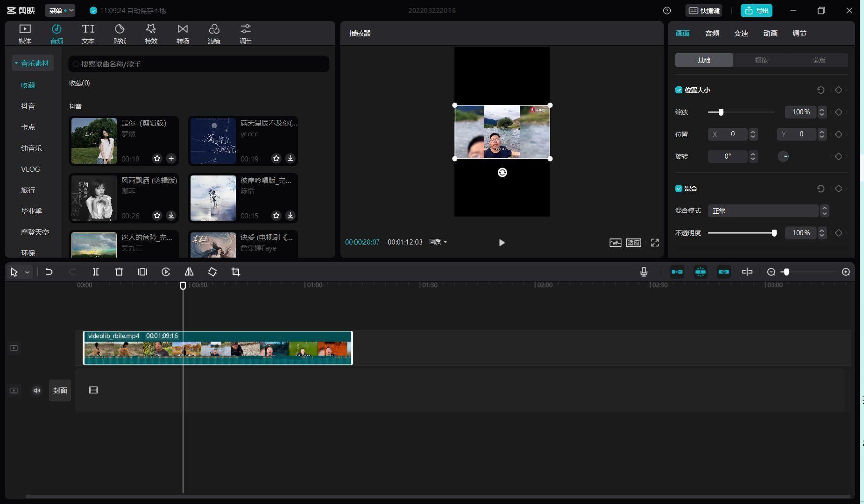Delete the selected clip with the trash icon
Screen dimensions: 864x504
pyautogui.click(x=119, y=272)
